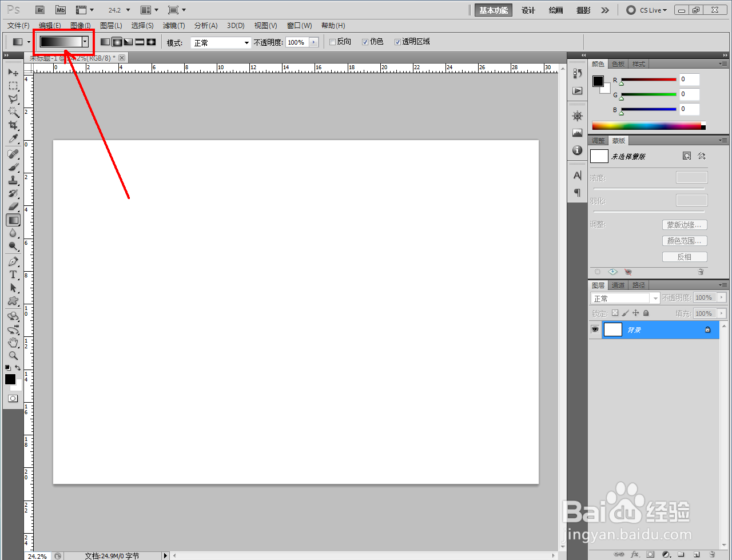
Task: Toggle the 反向 reverse checkbox
Action: [x=332, y=42]
